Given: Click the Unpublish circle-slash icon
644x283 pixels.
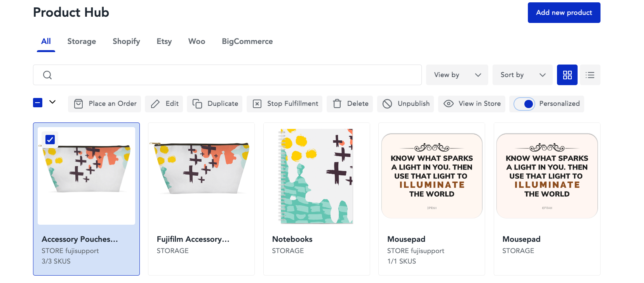Looking at the screenshot, I should [x=387, y=104].
